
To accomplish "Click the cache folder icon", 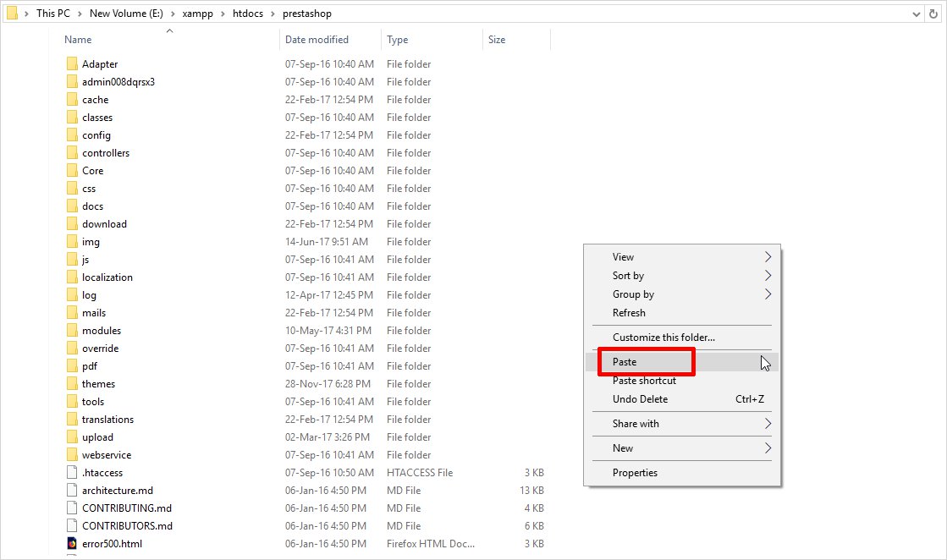I will (72, 100).
